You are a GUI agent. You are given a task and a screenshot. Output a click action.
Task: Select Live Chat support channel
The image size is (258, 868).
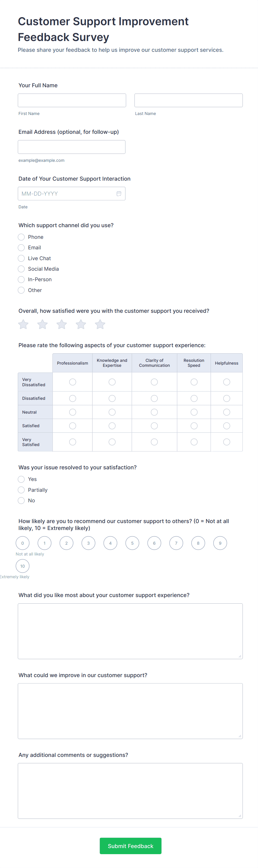pos(21,258)
